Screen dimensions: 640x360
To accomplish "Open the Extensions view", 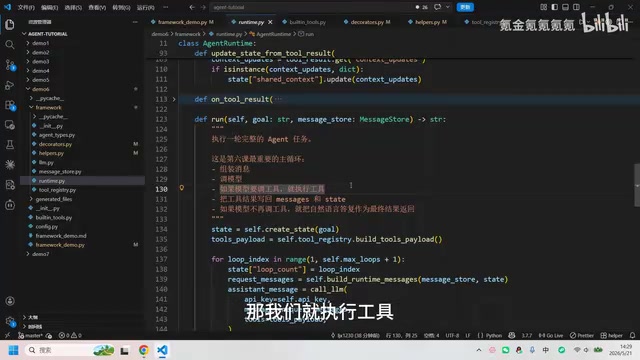I will pyautogui.click(x=10, y=105).
